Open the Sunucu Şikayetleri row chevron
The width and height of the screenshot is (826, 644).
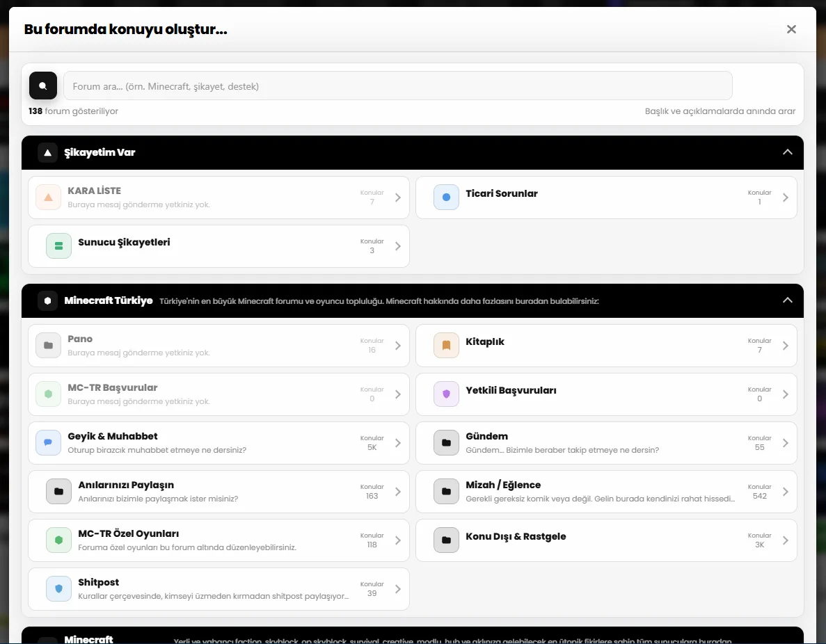pyautogui.click(x=398, y=246)
